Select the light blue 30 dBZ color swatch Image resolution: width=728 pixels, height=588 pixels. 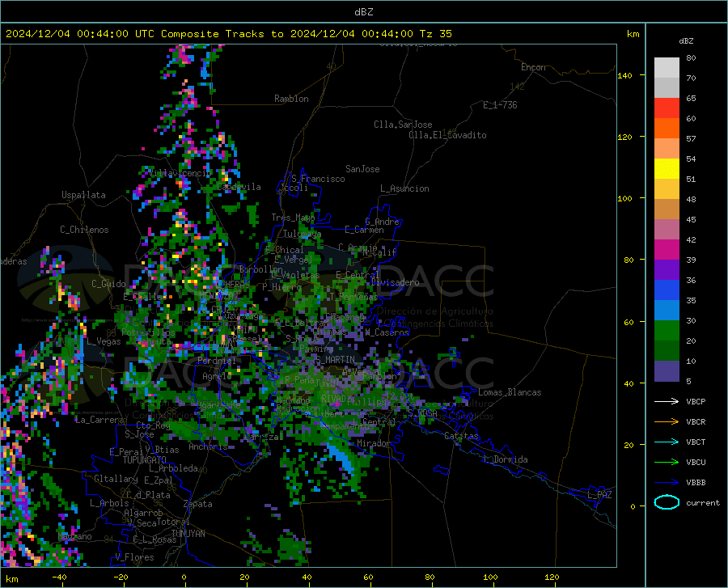point(667,310)
